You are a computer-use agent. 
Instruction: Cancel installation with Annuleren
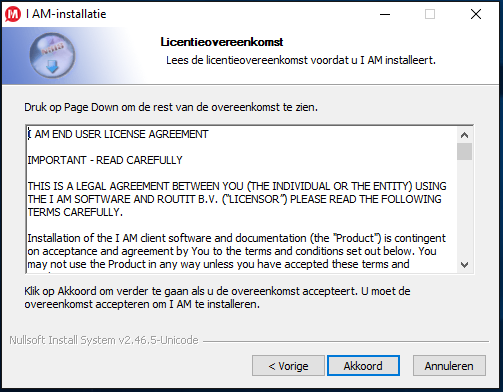(449, 366)
